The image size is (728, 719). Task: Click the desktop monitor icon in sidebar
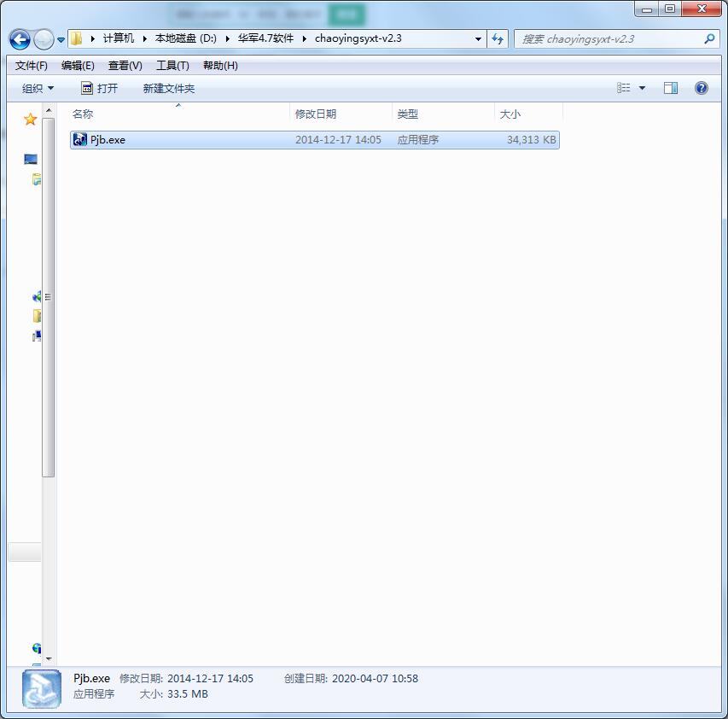[x=31, y=160]
